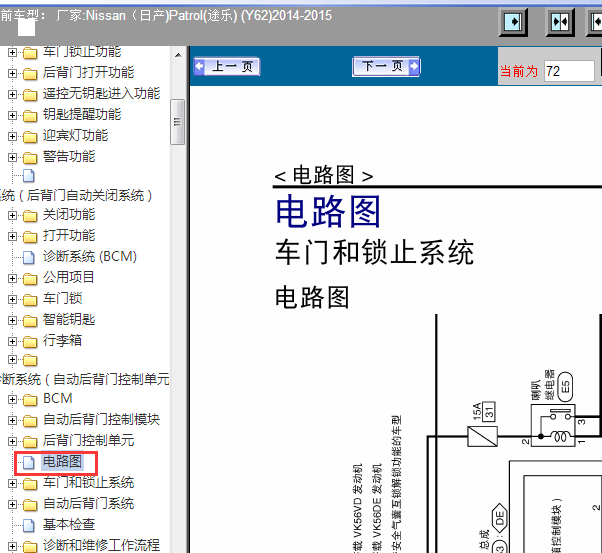
Task: Expand the 遥控无钥匙进入功能 folder
Action: pyautogui.click(x=12, y=94)
